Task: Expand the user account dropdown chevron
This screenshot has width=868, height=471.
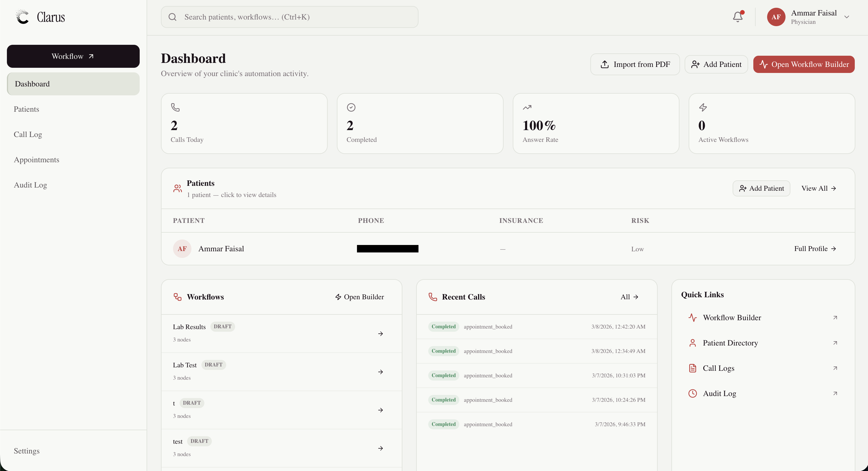Action: pyautogui.click(x=847, y=17)
